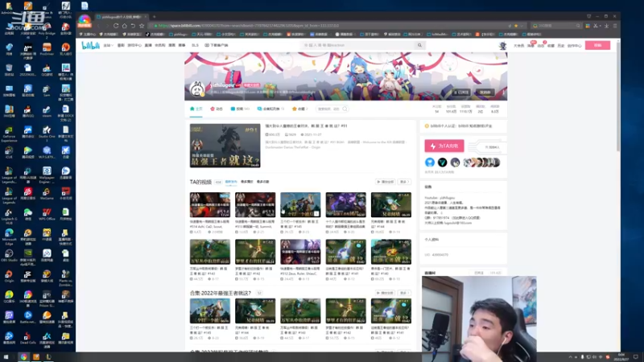This screenshot has height=362, width=644.
Task: Focus the bilibili top search field
Action: (359, 45)
